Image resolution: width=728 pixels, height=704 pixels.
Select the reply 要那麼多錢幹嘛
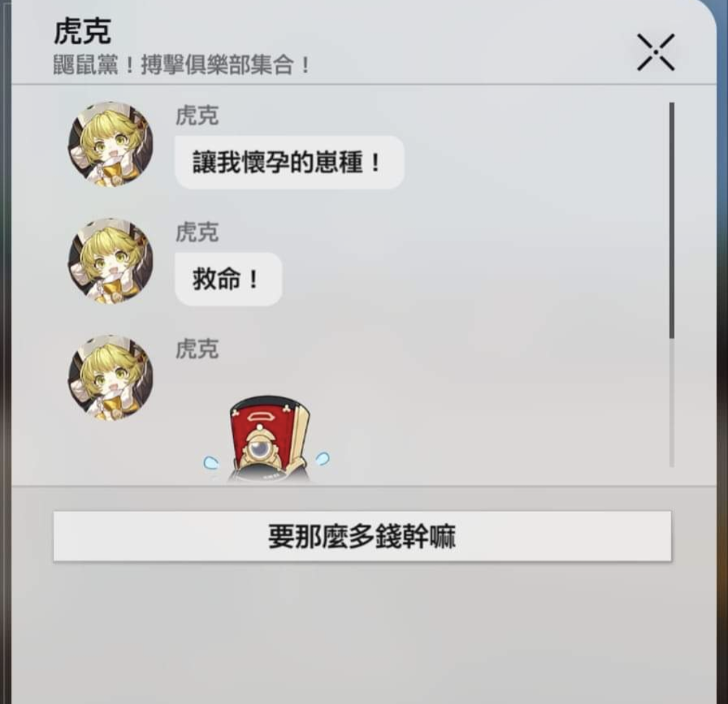coord(362,536)
